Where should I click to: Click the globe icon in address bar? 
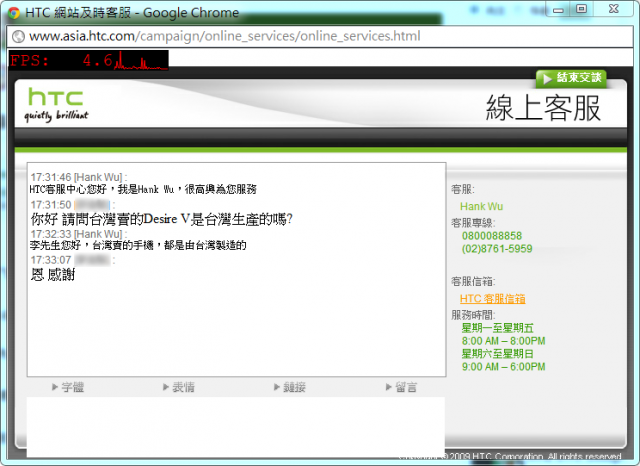click(18, 36)
